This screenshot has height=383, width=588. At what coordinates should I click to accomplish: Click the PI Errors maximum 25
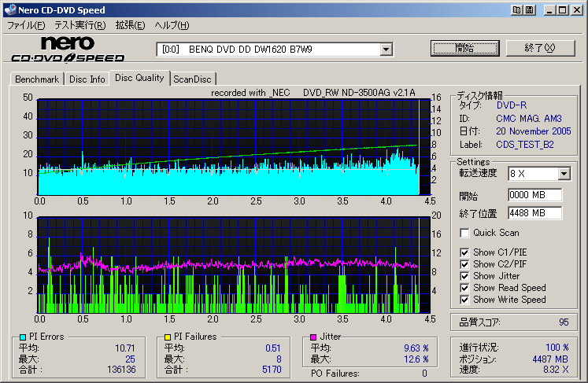pos(130,359)
